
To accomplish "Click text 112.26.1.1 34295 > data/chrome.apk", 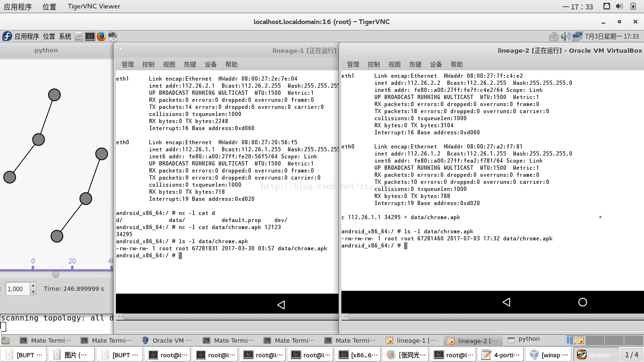I will click(404, 217).
